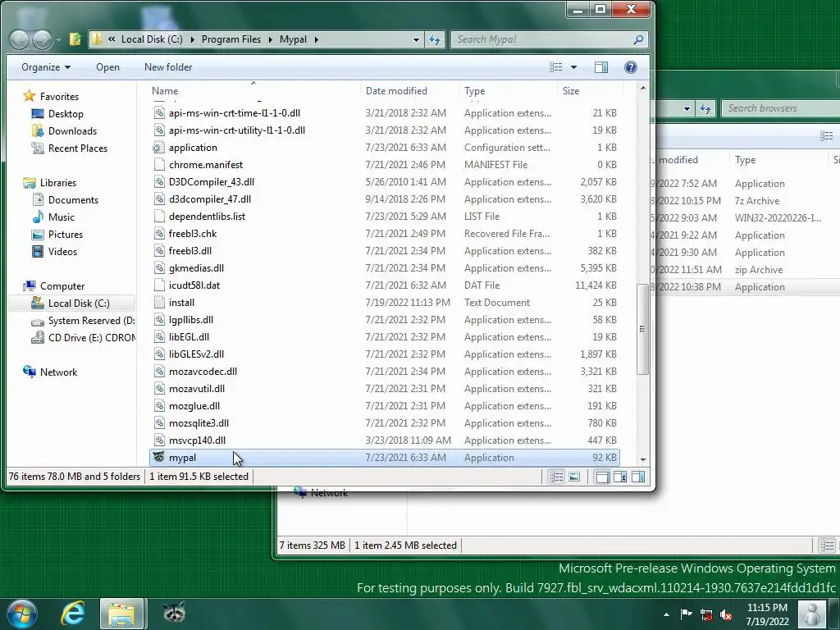
Task: Create a New folder
Action: click(168, 67)
